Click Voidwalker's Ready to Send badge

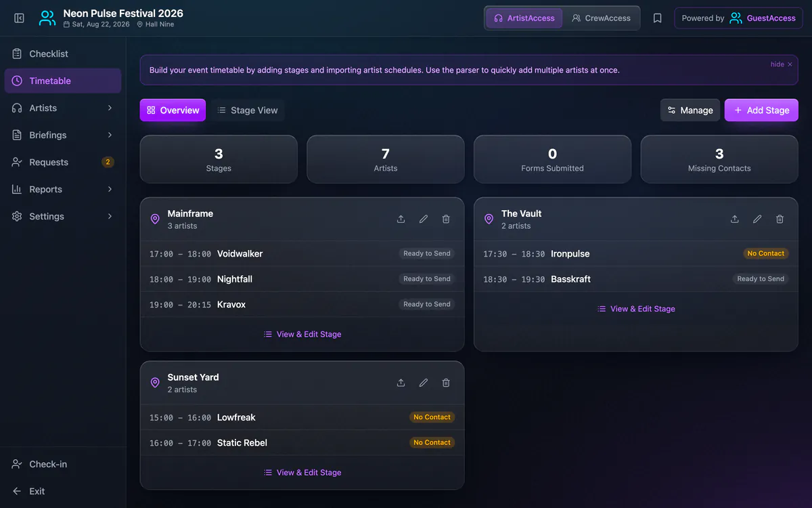pos(426,253)
